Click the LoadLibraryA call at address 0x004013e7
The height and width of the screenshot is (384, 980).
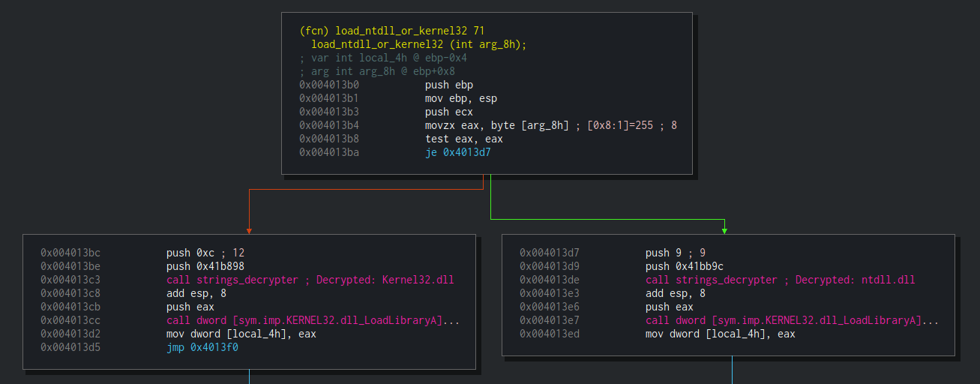tap(791, 320)
